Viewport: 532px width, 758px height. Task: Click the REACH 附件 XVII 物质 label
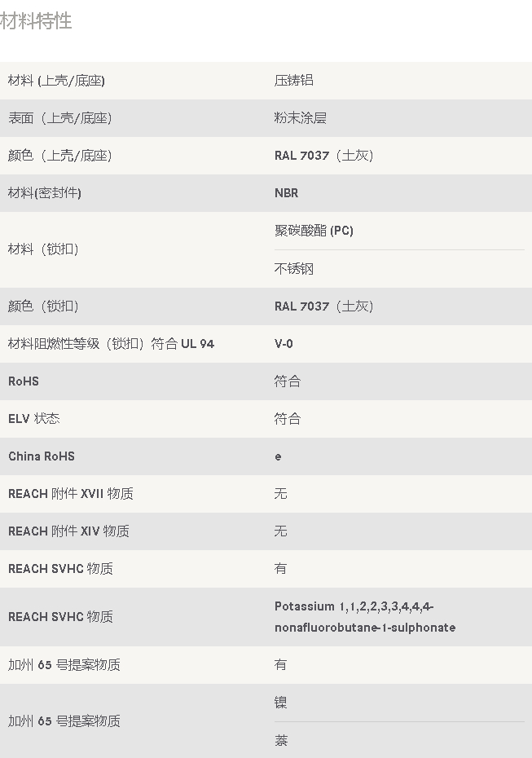71,494
